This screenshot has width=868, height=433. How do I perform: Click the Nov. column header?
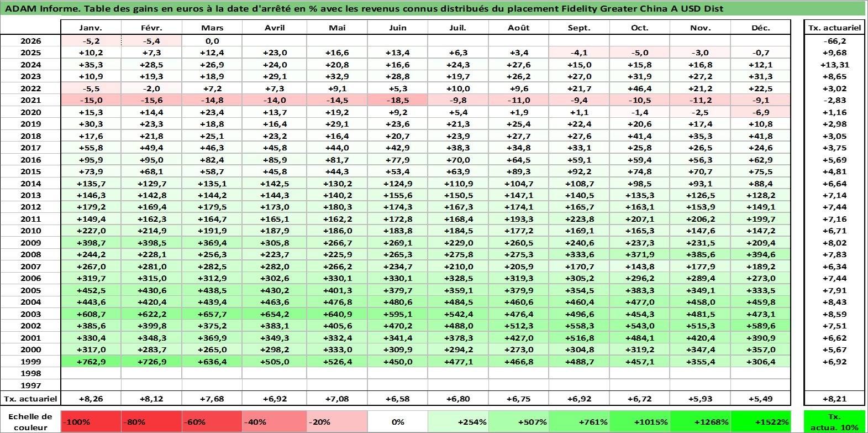click(701, 28)
